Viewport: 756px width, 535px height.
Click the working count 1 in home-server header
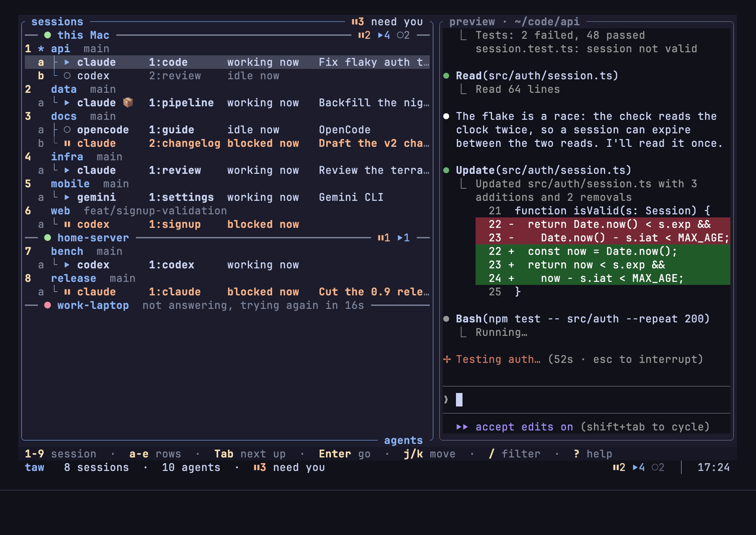click(403, 238)
